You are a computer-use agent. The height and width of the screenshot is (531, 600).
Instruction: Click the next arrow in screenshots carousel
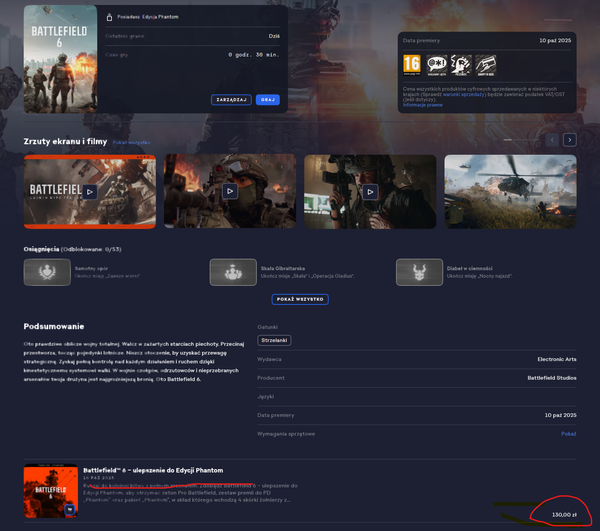coord(569,140)
